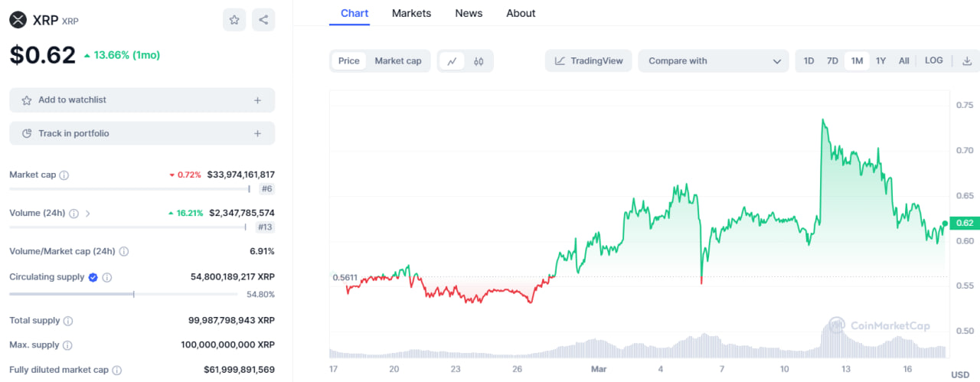Click the 54.80% supply percentage
Screen dimensions: 980x382
(x=260, y=294)
